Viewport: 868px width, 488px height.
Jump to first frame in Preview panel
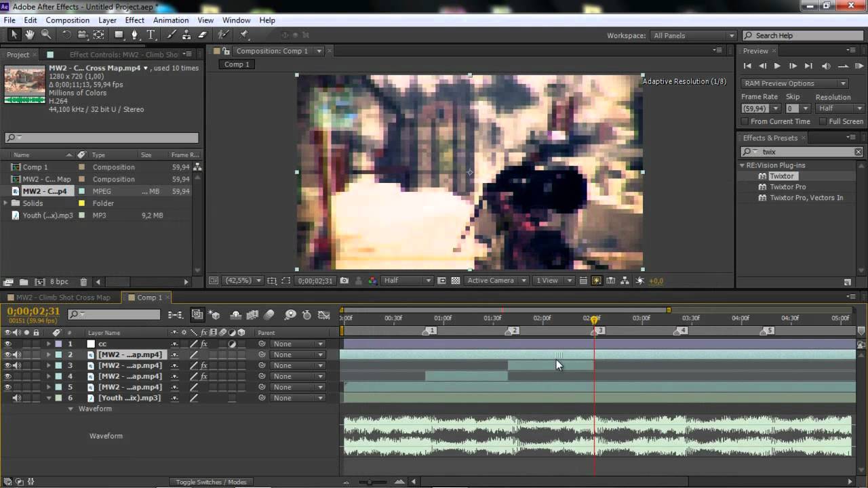747,66
